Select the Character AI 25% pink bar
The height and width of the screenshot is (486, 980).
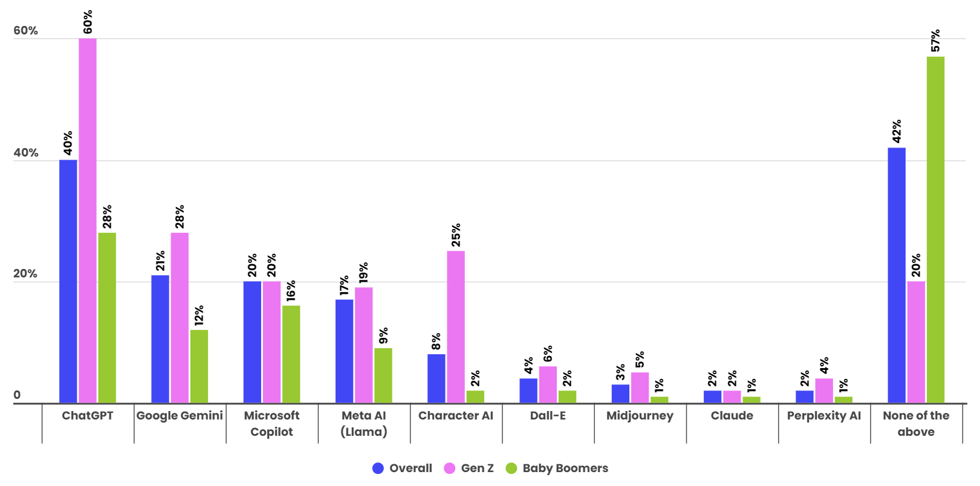(456, 327)
